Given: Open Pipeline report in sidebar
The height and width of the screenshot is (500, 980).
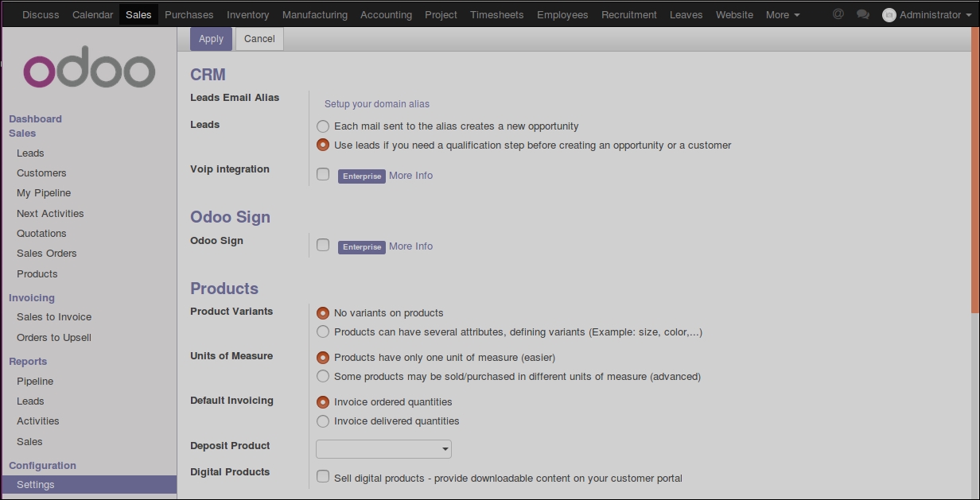Looking at the screenshot, I should pos(35,382).
